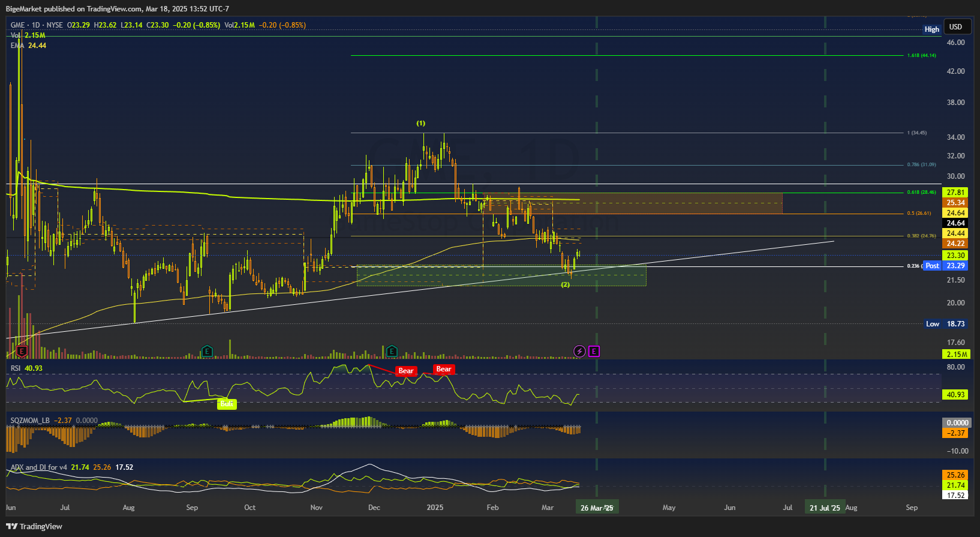Click the orange 25.34 price axis label

pos(955,203)
